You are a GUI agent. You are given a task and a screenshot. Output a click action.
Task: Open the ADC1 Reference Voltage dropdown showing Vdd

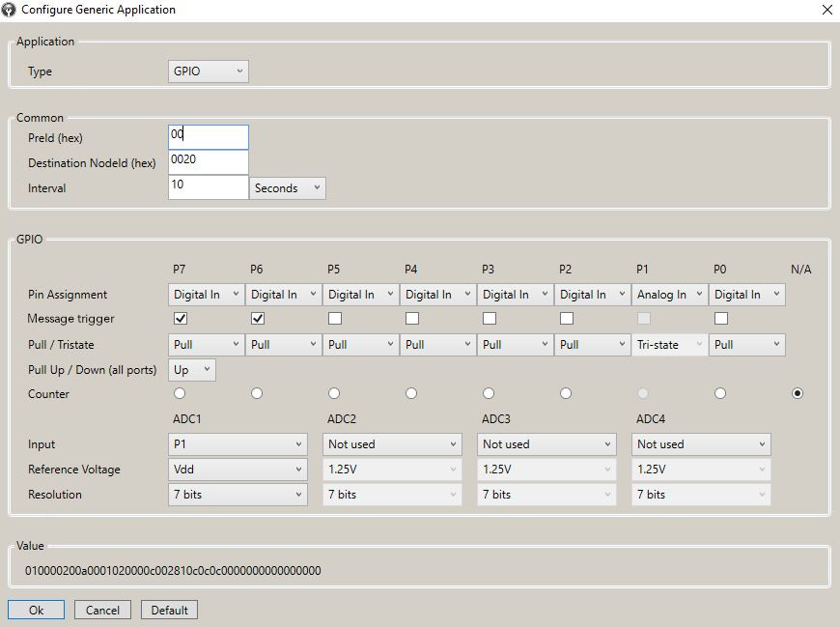coord(238,470)
